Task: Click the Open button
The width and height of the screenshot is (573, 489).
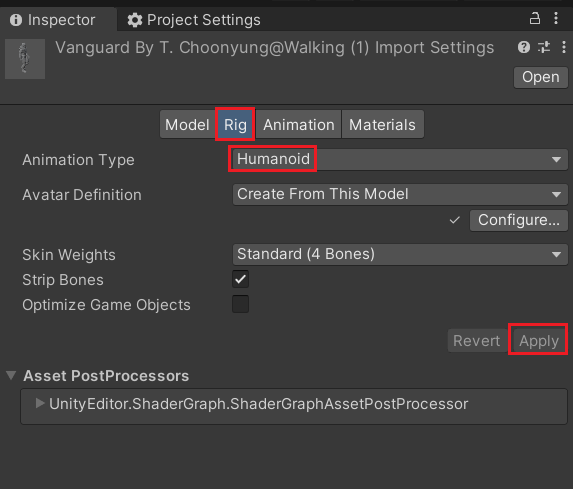Action: (540, 77)
